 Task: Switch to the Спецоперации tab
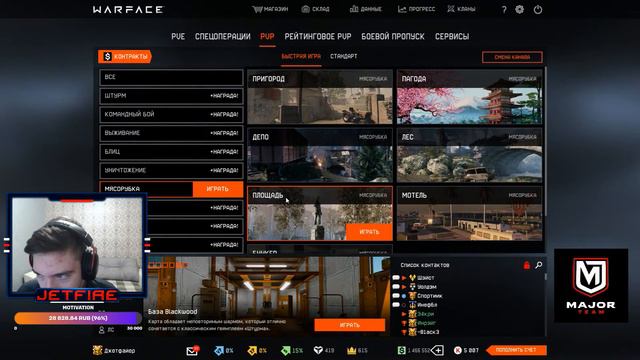click(x=222, y=36)
